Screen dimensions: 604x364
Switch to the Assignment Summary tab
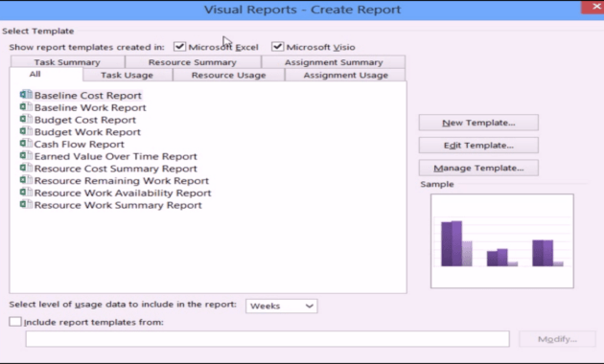(334, 62)
